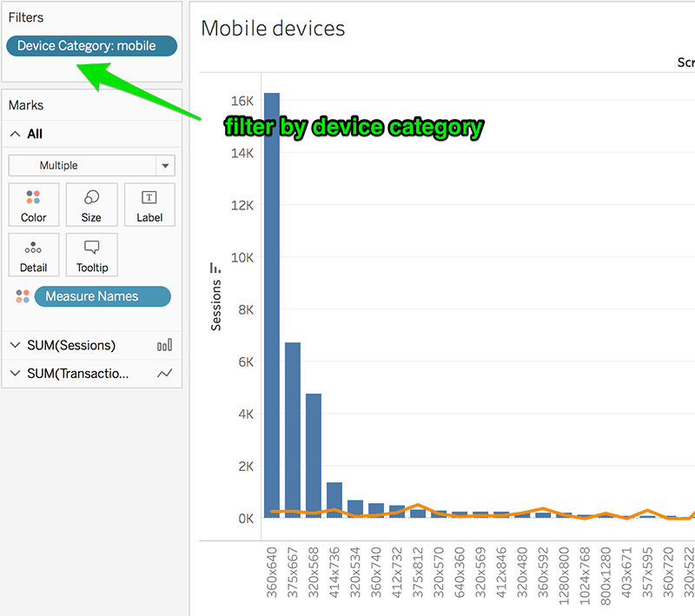Click the 357x595 axis label
Screen dimensions: 695x616
[x=647, y=573]
